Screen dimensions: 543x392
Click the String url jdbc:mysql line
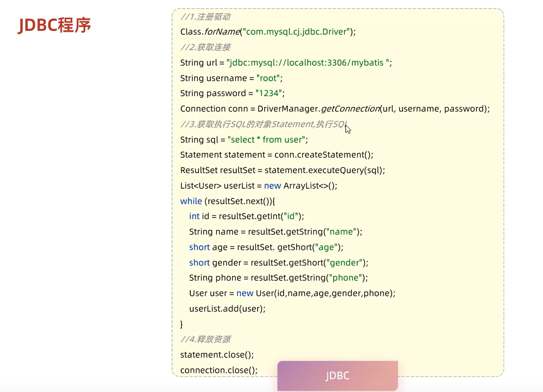pos(286,63)
